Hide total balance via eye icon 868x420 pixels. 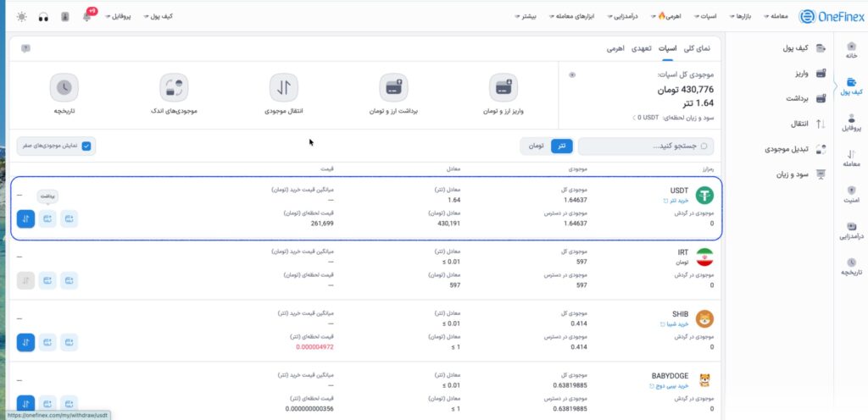[x=572, y=75]
